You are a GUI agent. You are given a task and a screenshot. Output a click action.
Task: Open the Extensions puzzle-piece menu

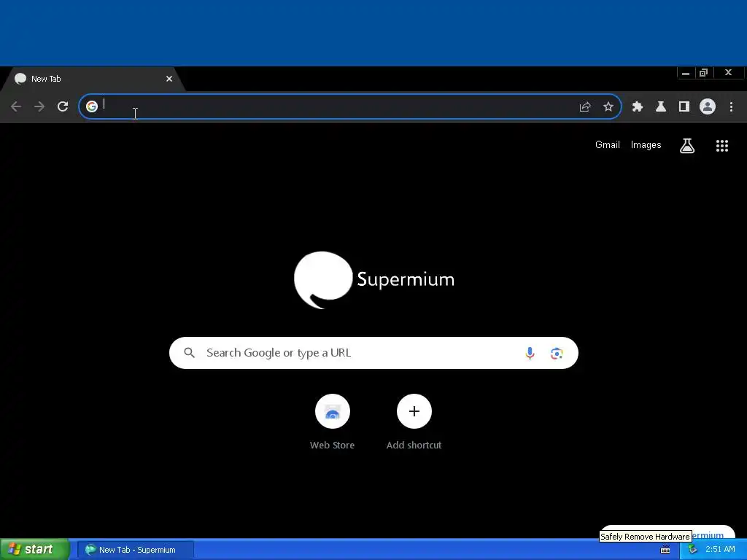(x=638, y=106)
